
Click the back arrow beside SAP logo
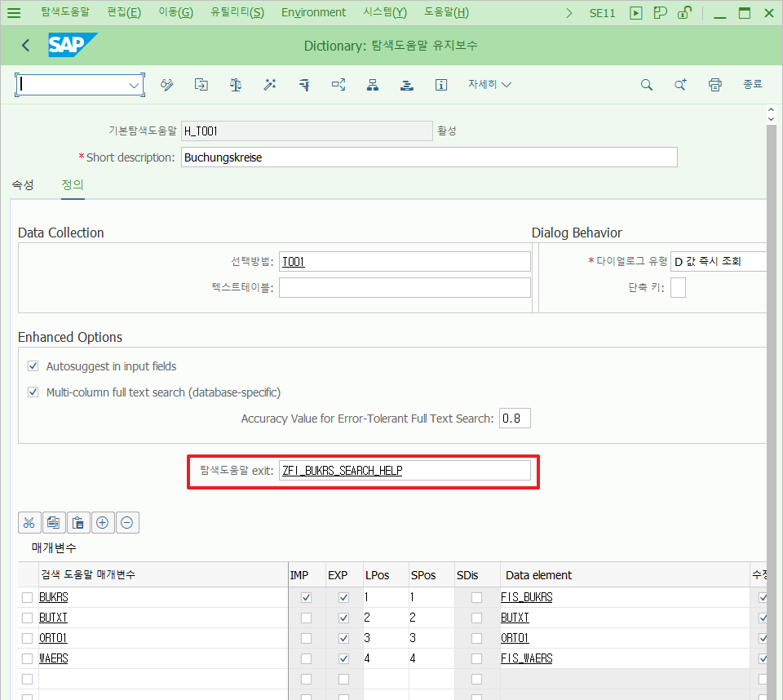coord(26,46)
